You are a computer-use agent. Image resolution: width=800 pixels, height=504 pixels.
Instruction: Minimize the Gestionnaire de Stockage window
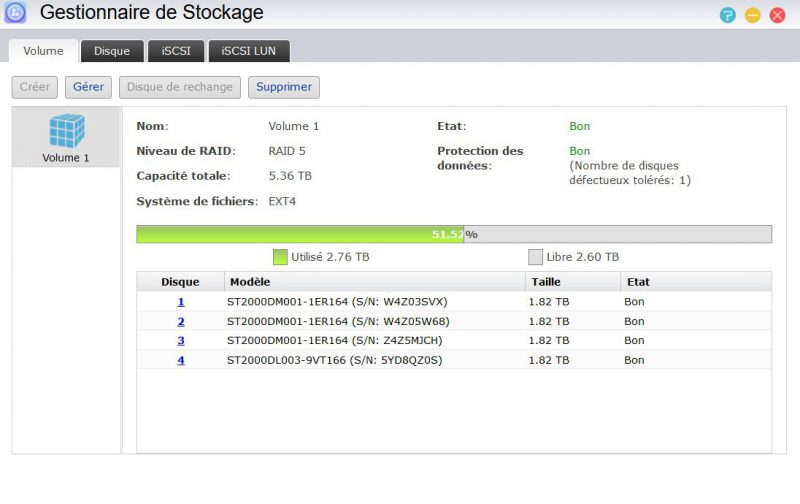(753, 15)
